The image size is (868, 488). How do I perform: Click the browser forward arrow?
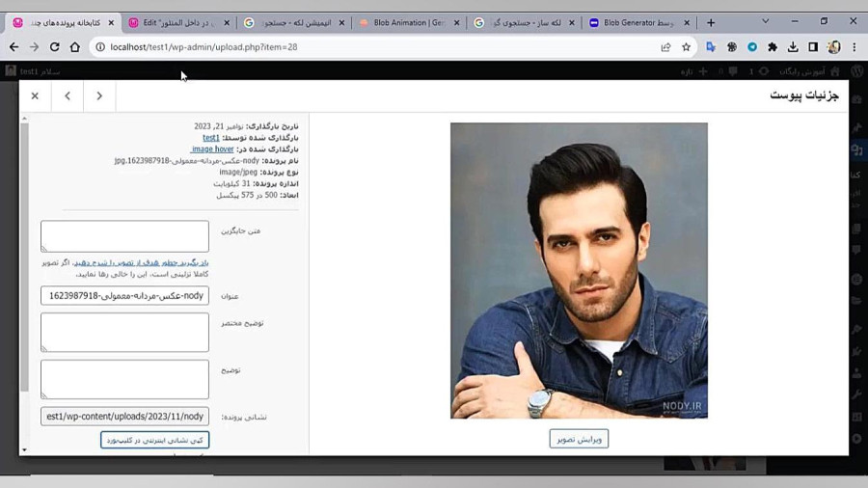pos(34,47)
